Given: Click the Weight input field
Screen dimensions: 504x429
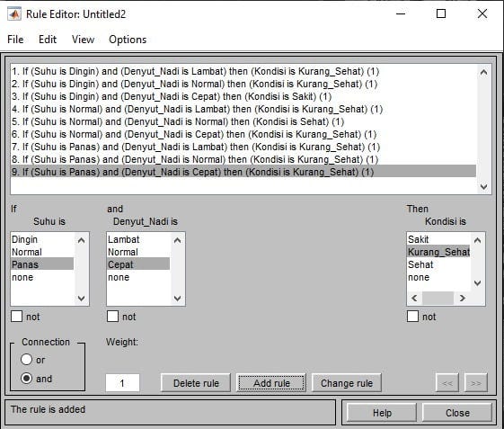Looking at the screenshot, I should [122, 382].
